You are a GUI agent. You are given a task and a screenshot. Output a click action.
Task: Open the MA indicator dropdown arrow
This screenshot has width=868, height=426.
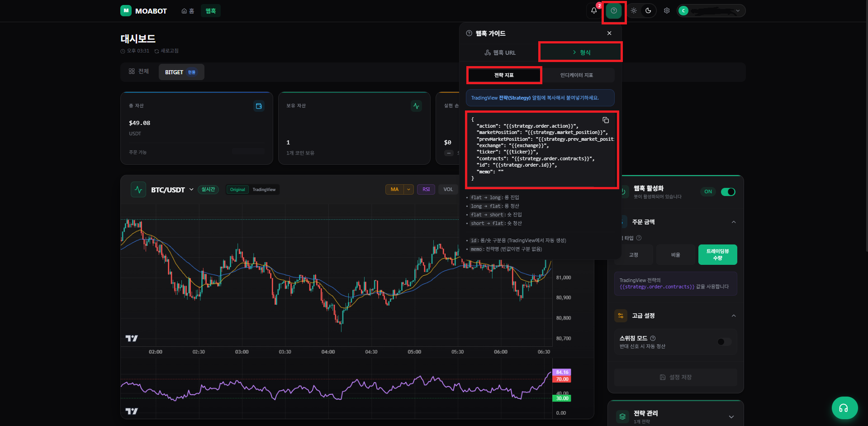[x=409, y=189]
